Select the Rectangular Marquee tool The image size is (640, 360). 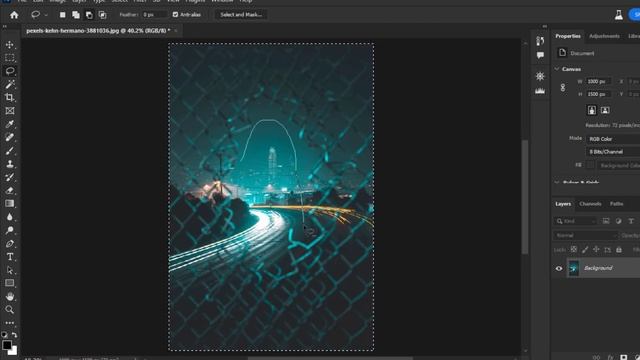[x=10, y=58]
